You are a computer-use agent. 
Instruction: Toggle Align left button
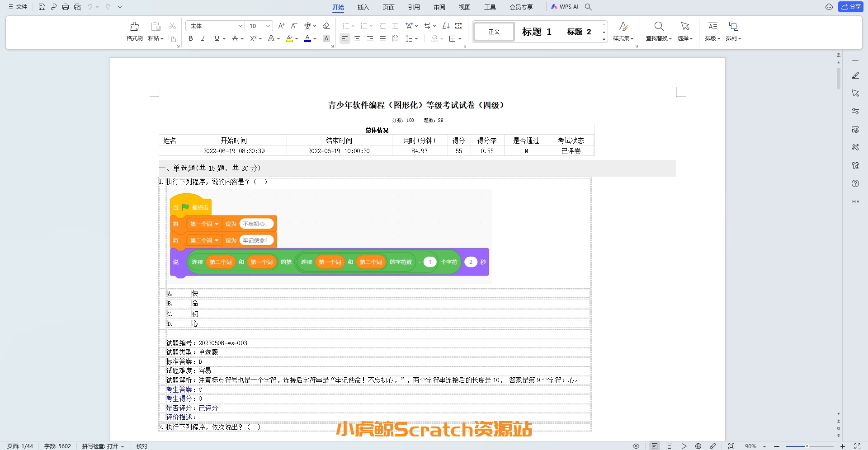[x=345, y=39]
